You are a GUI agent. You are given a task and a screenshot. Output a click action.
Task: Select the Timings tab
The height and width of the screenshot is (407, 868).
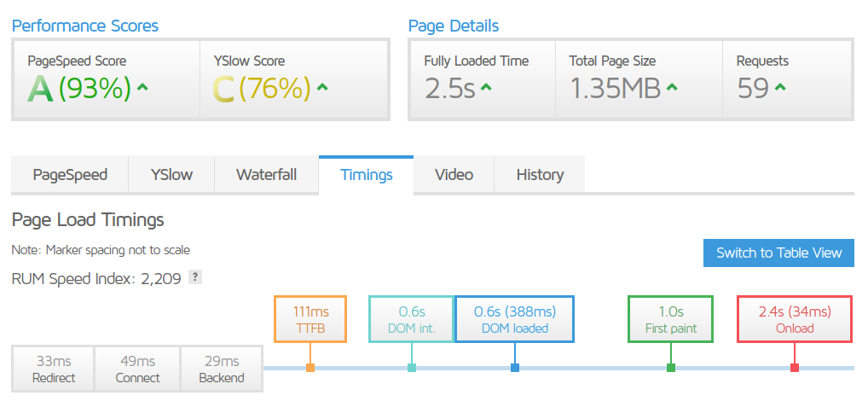366,175
